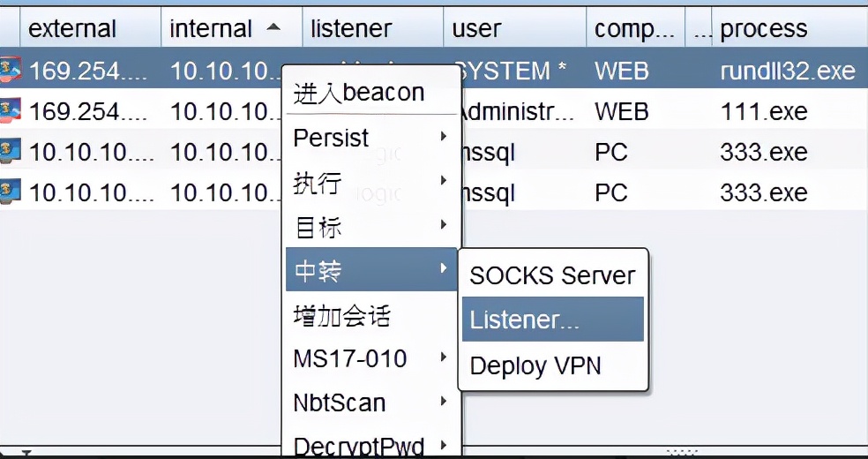Open the DecryptPwd menu entry
This screenshot has width=868, height=459.
pos(358,445)
